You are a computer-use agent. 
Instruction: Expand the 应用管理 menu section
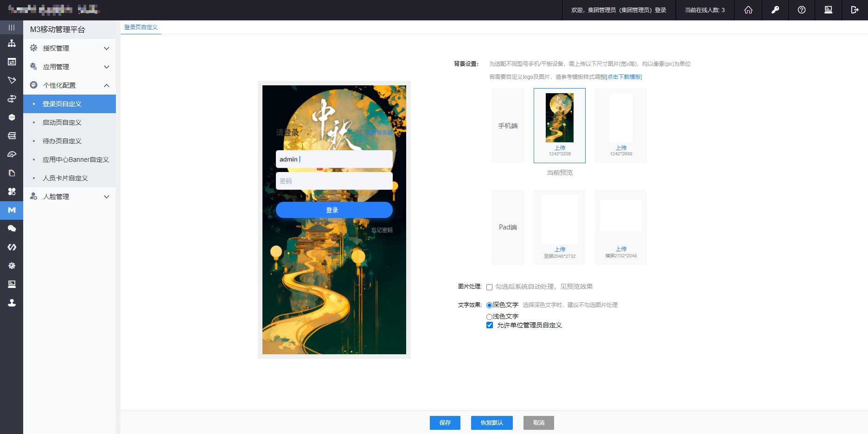coord(70,67)
